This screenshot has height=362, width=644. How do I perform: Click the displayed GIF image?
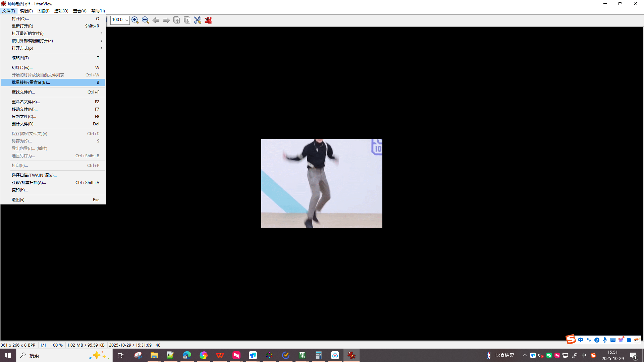point(322,184)
